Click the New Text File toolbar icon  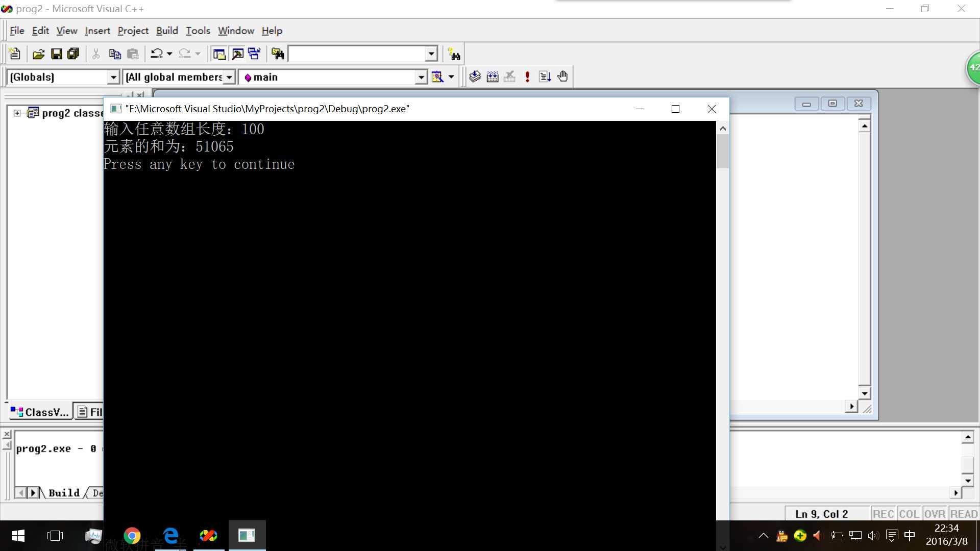15,54
